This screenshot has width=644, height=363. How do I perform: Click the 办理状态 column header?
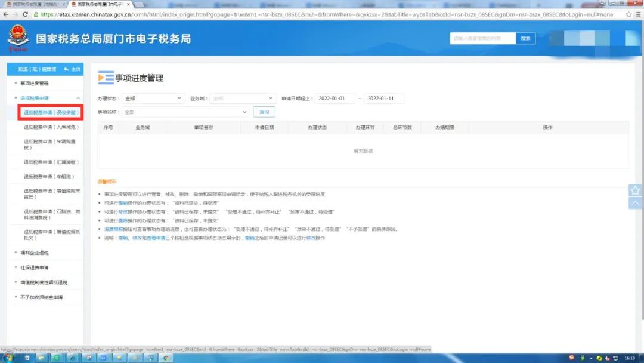pyautogui.click(x=317, y=127)
